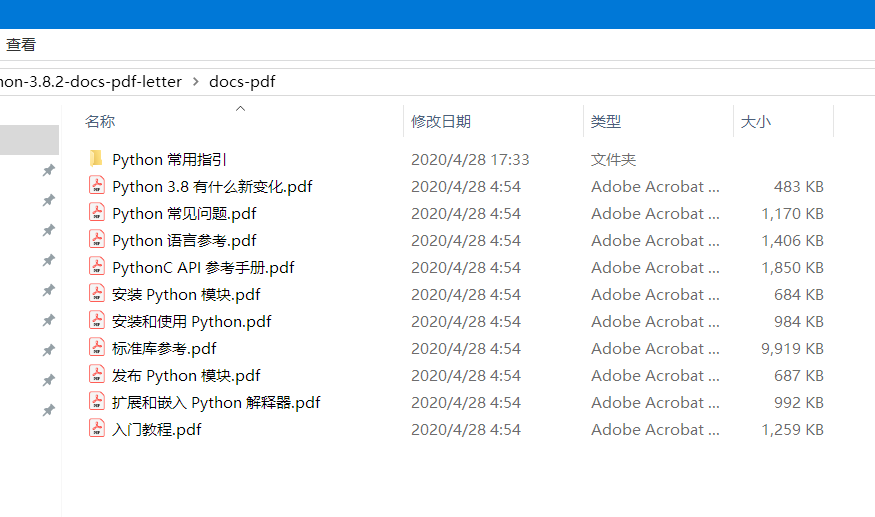Select file name Python 3.8 有什么新变化.pdf
Viewport: 875px width, 517px height.
[212, 186]
